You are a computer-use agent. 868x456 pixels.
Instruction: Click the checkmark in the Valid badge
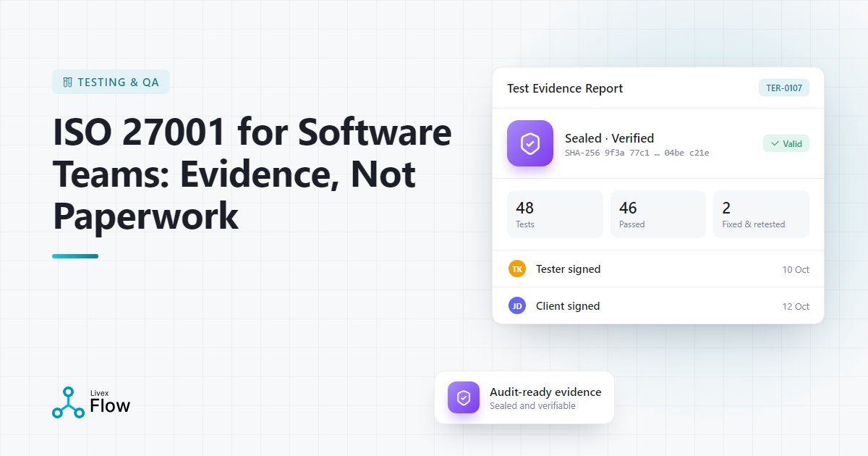pos(775,143)
